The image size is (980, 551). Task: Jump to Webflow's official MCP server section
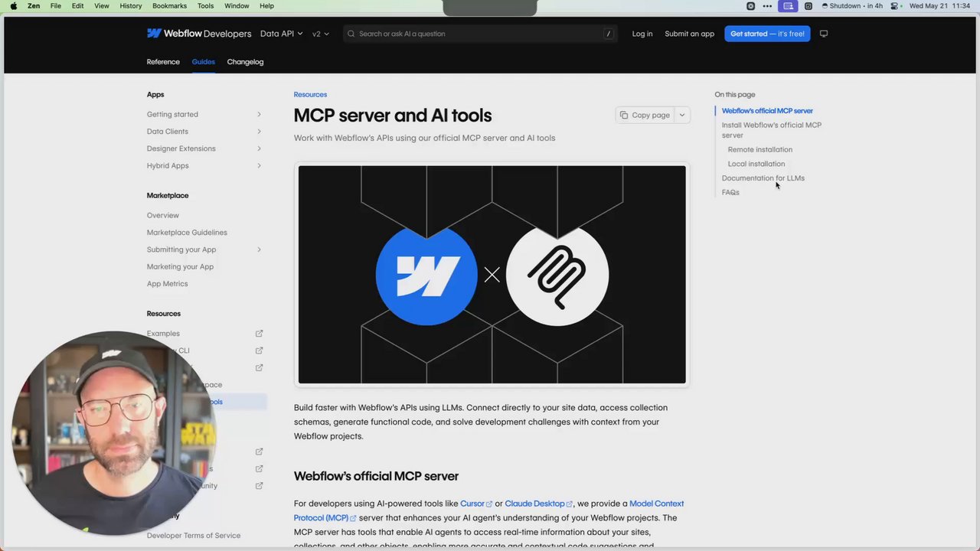coord(767,111)
